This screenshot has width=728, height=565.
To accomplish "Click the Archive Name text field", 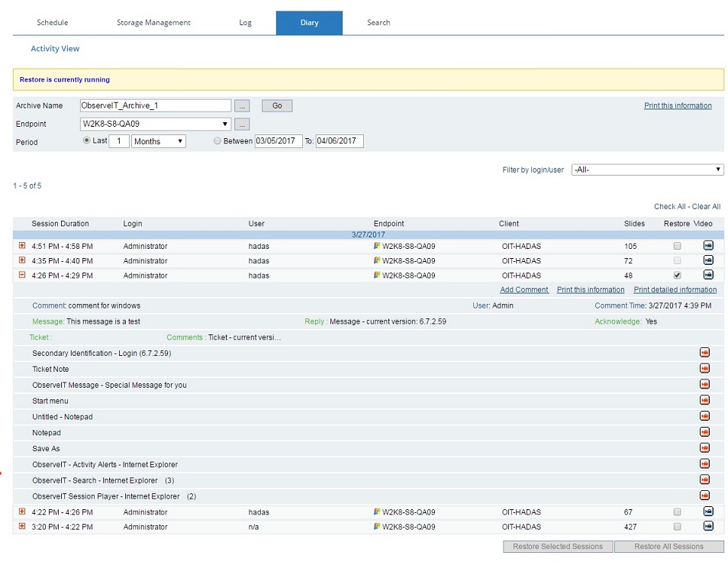I will 155,106.
